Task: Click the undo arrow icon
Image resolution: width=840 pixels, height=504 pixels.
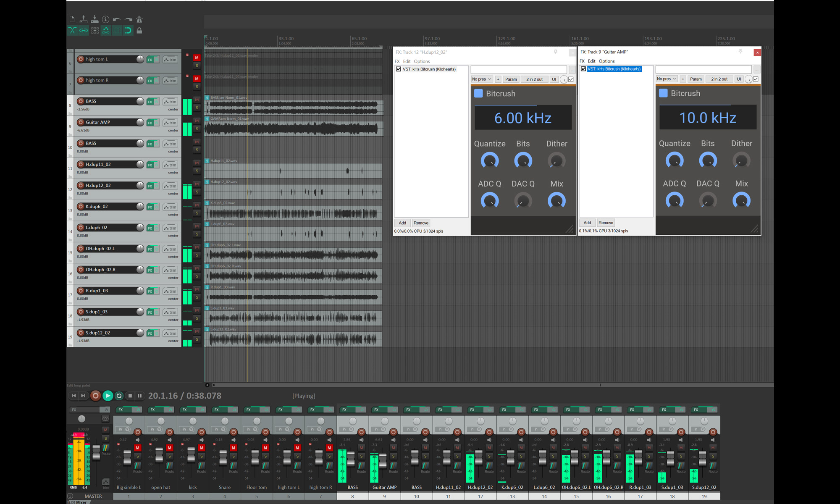Action: pyautogui.click(x=117, y=19)
